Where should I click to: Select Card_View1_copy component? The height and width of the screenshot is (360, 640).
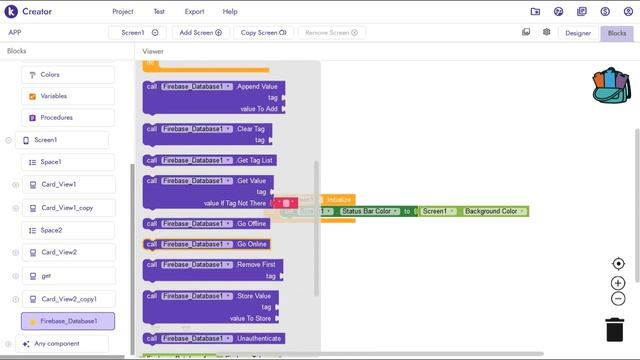click(x=68, y=208)
